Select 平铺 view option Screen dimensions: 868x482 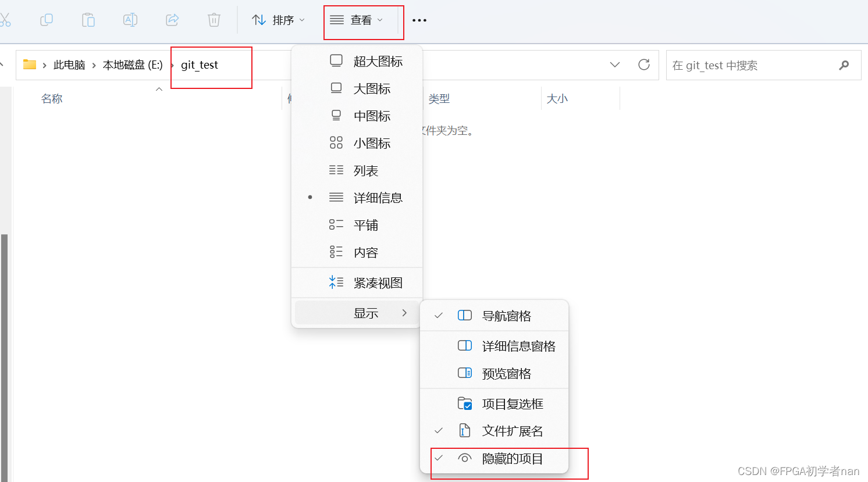tap(357, 225)
